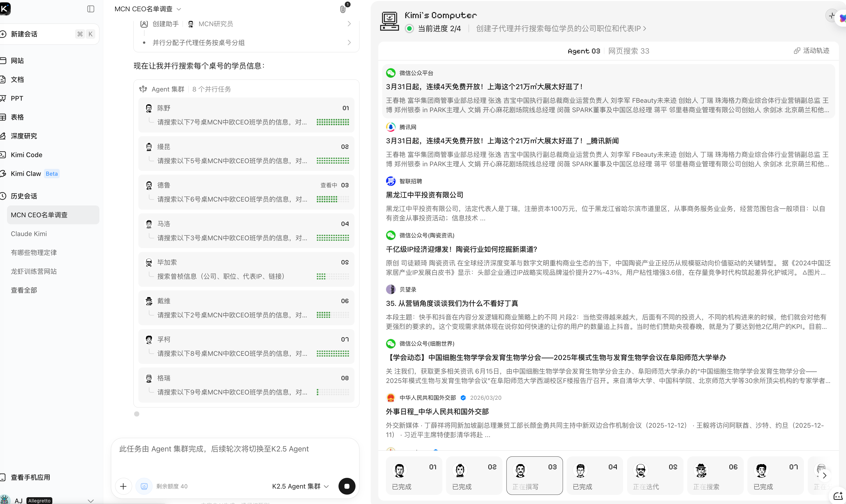Select Agent 01 已完成 card
Viewport: 846px width, 504px height.
tap(414, 476)
